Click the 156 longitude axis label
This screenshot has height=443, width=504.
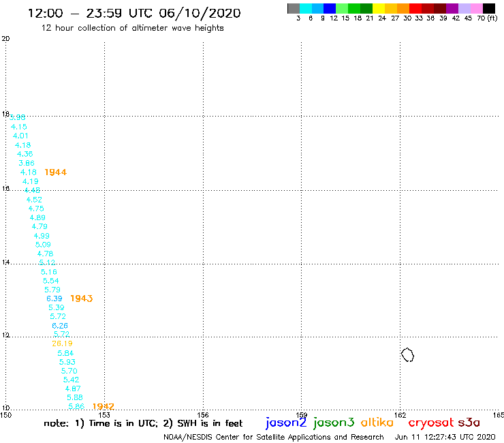pyautogui.click(x=203, y=415)
